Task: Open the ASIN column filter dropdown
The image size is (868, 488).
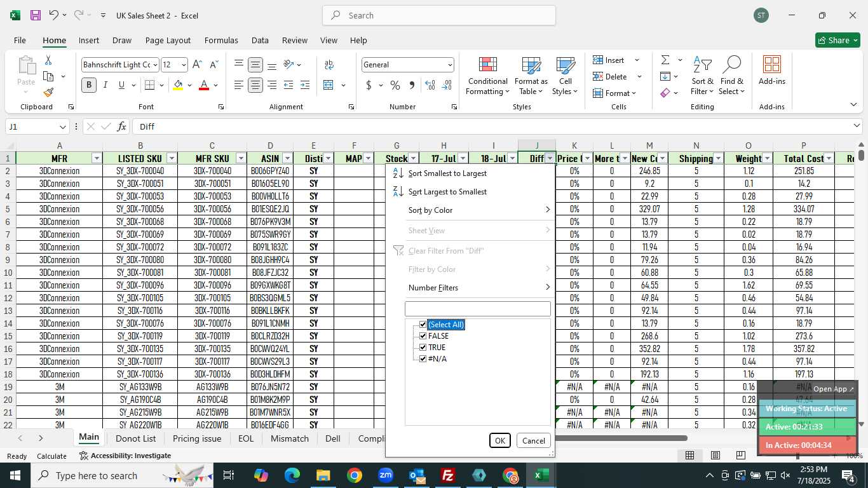Action: coord(287,158)
